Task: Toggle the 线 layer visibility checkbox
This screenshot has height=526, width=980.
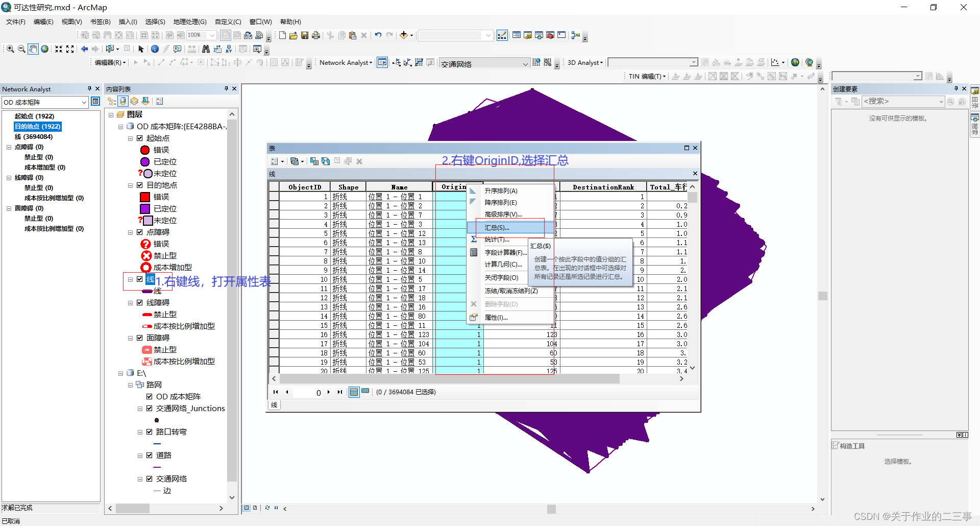Action: click(139, 279)
